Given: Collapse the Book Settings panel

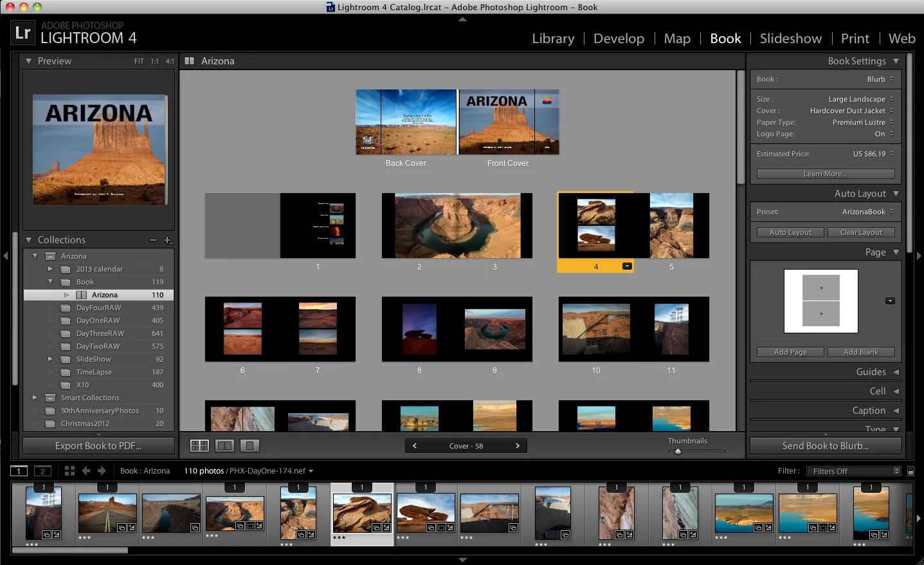Looking at the screenshot, I should coord(897,60).
